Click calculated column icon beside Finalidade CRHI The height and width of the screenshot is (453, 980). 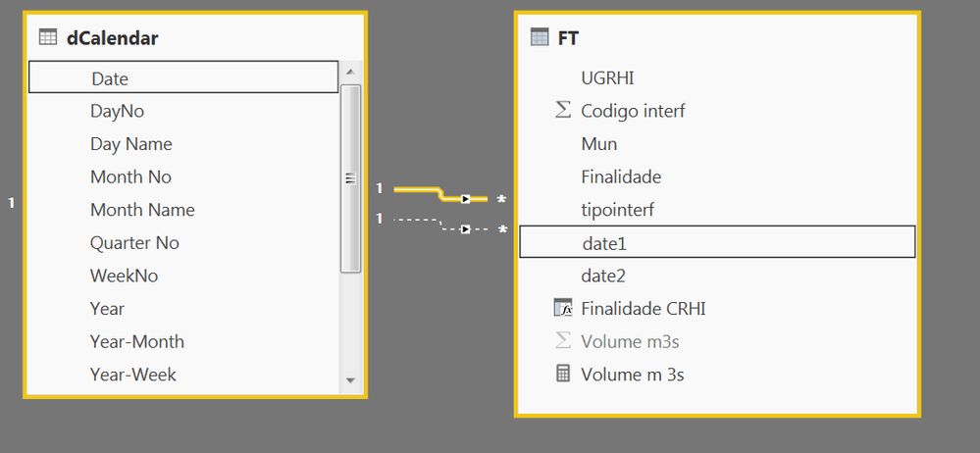coord(563,308)
